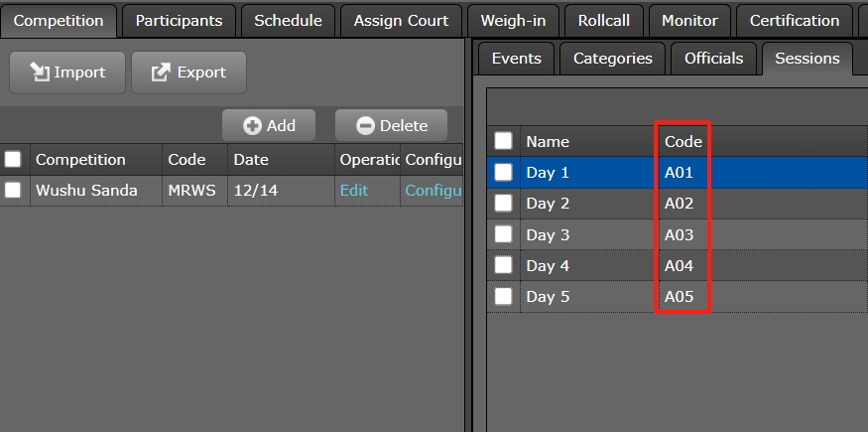
Task: Tick the Wushu Sanda competition checkbox
Action: point(13,190)
